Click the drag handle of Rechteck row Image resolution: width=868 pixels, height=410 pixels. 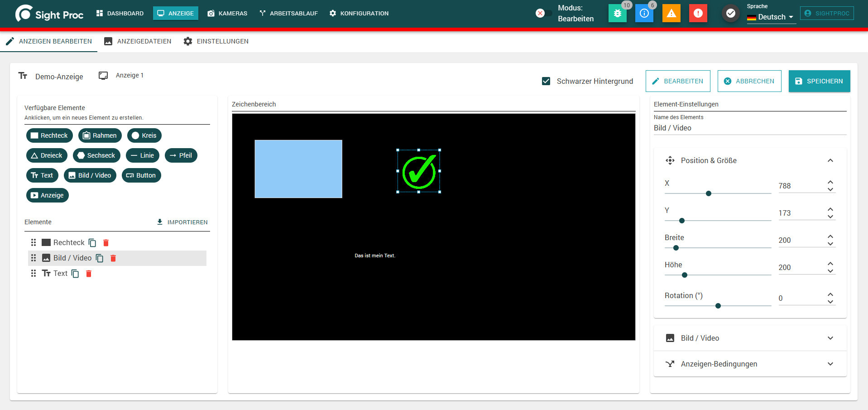34,243
